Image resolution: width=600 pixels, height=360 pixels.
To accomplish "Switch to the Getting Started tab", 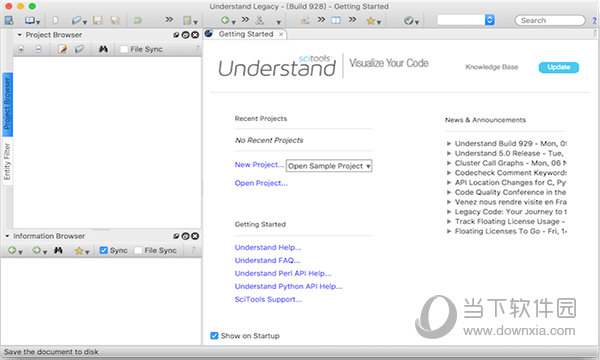I will point(246,34).
